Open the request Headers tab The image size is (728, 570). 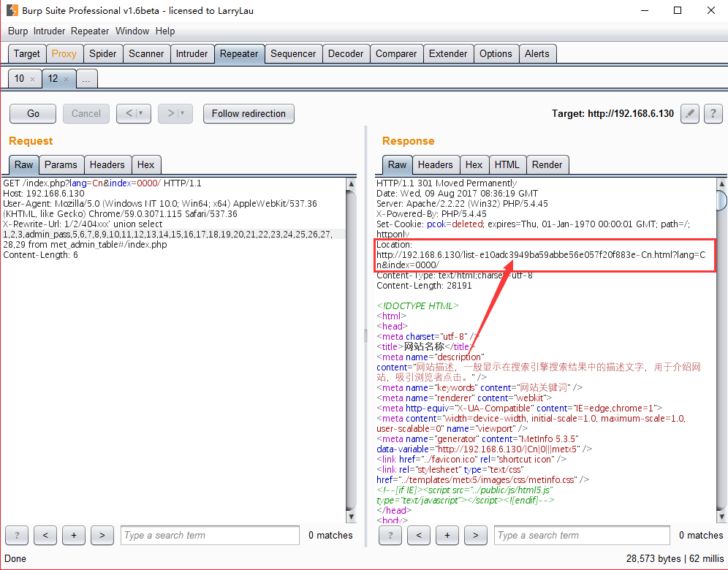pos(107,164)
